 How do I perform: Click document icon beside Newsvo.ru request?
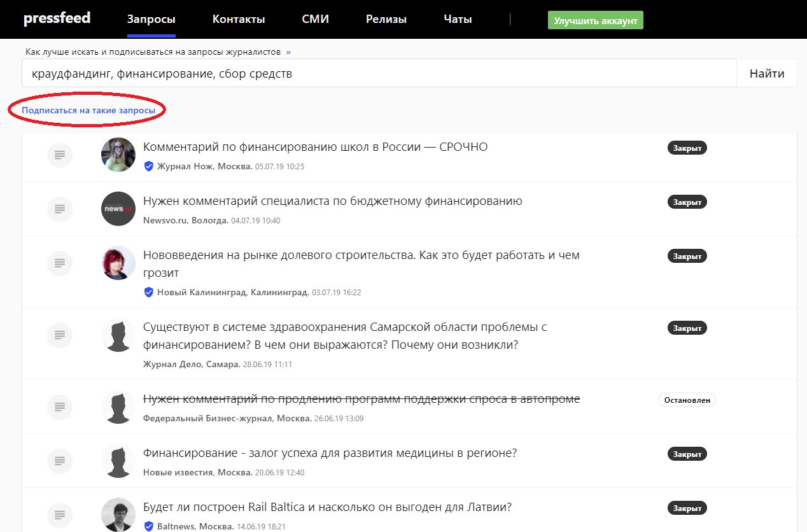click(60, 208)
